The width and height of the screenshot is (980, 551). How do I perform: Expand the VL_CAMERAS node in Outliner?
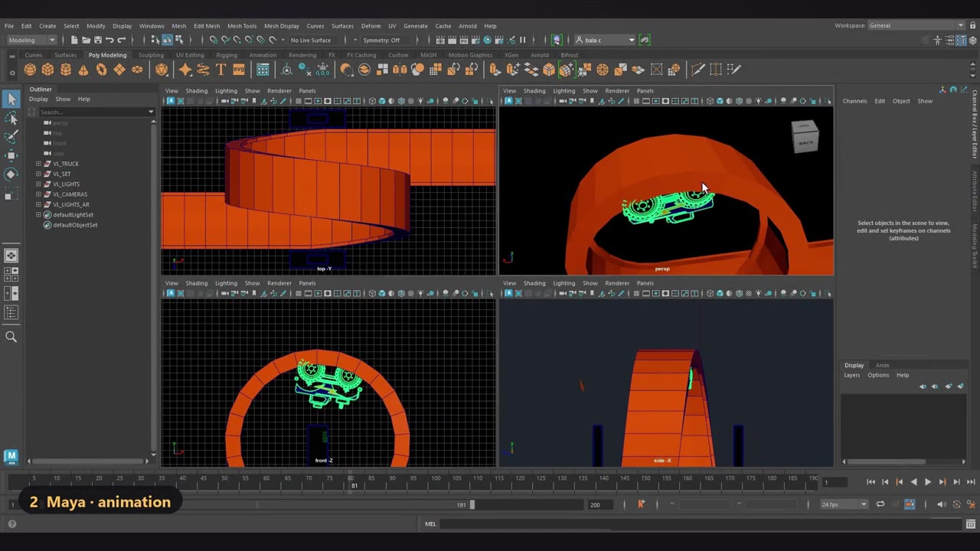tap(38, 194)
